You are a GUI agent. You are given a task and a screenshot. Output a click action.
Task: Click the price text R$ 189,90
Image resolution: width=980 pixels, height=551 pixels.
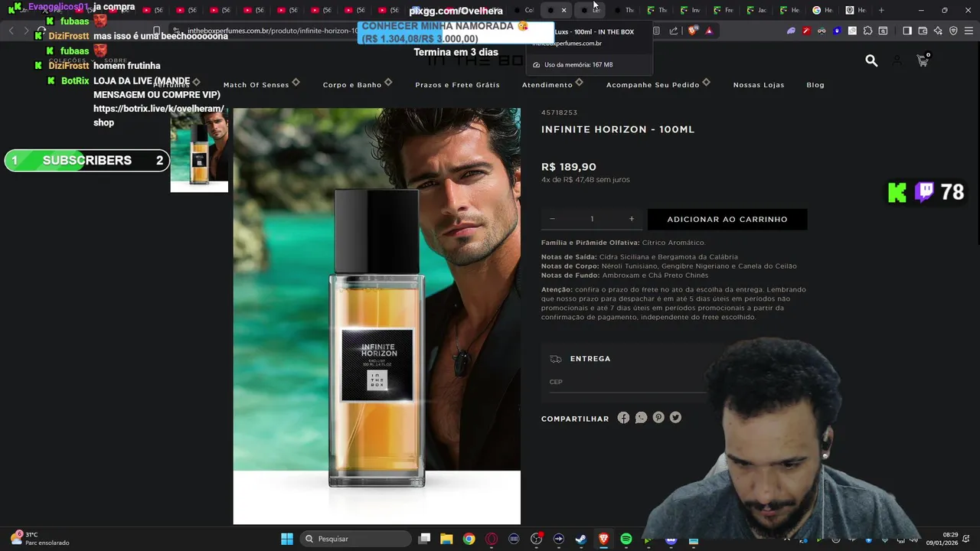[x=568, y=167]
